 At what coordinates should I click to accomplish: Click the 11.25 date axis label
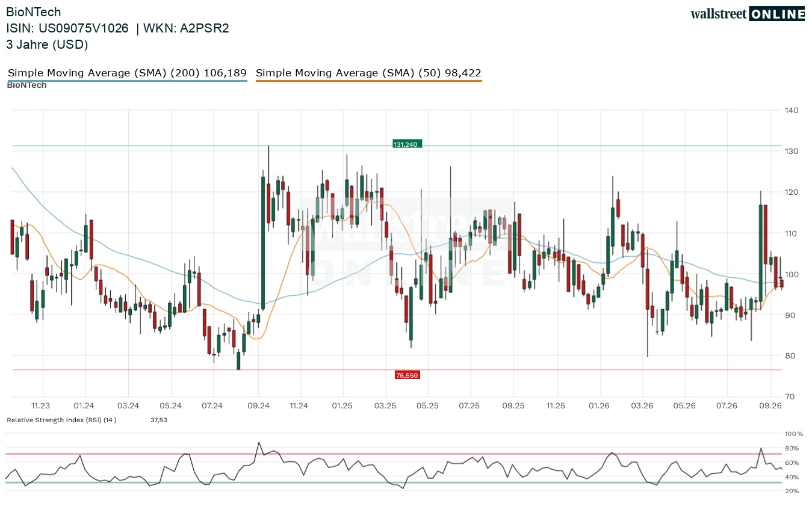tap(556, 406)
